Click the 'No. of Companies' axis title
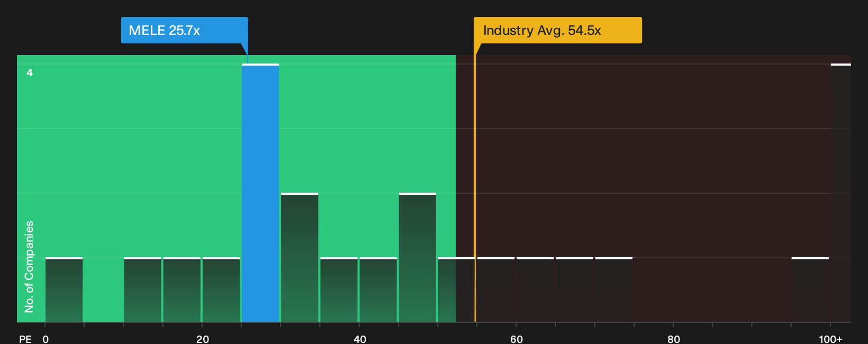 pos(29,266)
